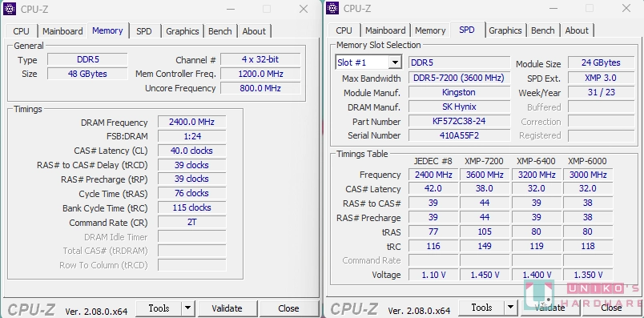Screen dimensions: 644x318
Task: Click the 1.10 V voltage cell
Action: coord(433,275)
